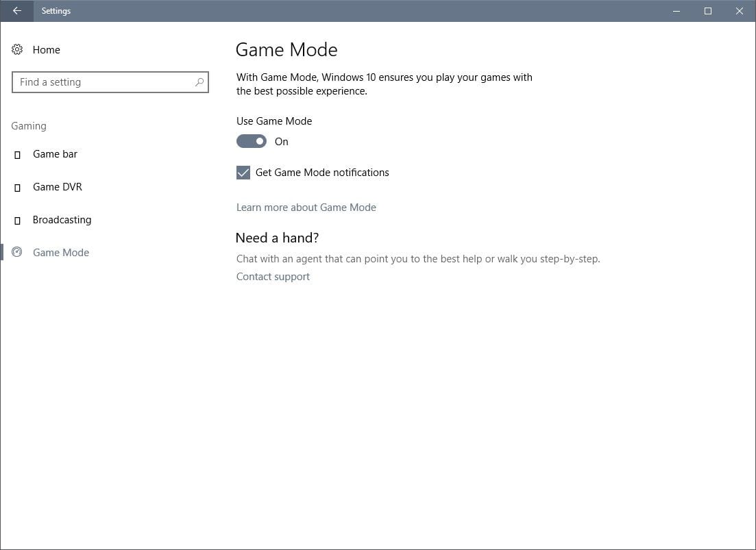The height and width of the screenshot is (550, 756).
Task: Click the 'Gaming' section label
Action: [x=29, y=126]
